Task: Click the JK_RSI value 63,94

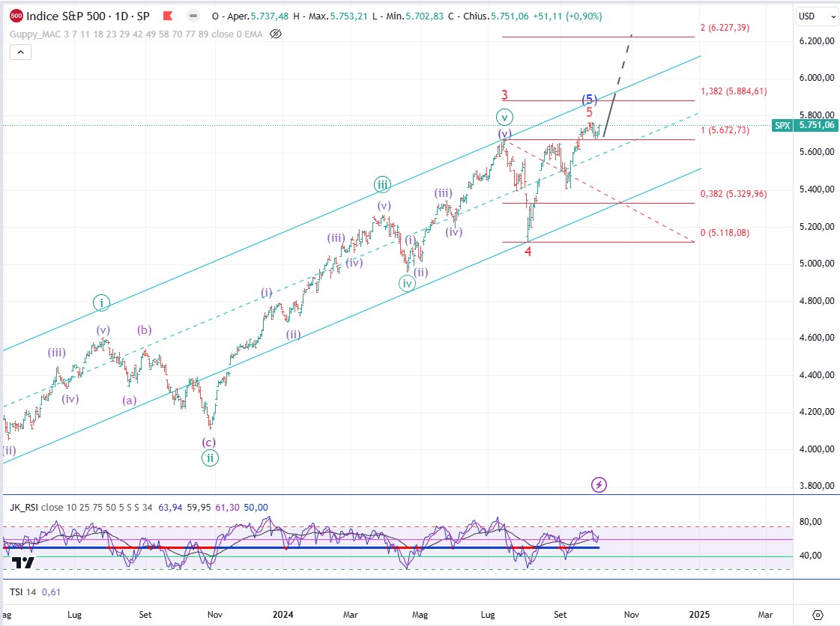Action: pyautogui.click(x=170, y=507)
